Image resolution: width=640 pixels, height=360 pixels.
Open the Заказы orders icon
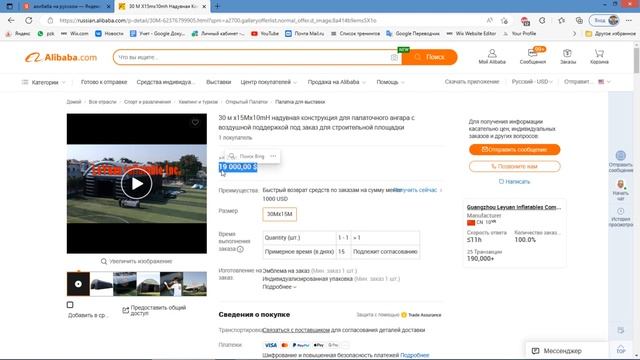coord(568,56)
